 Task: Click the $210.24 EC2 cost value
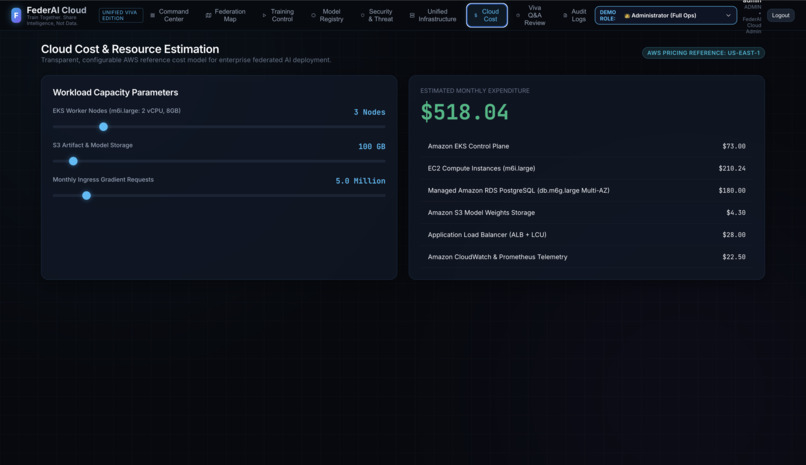[732, 168]
